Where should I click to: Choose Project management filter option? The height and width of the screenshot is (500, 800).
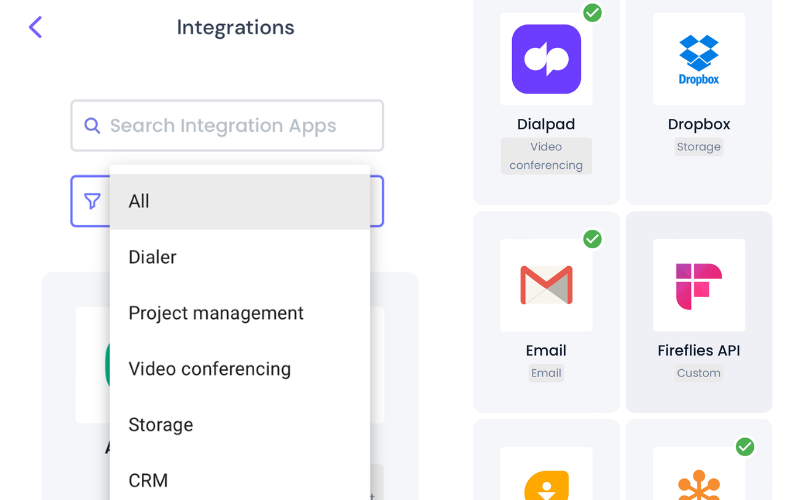[x=239, y=313]
